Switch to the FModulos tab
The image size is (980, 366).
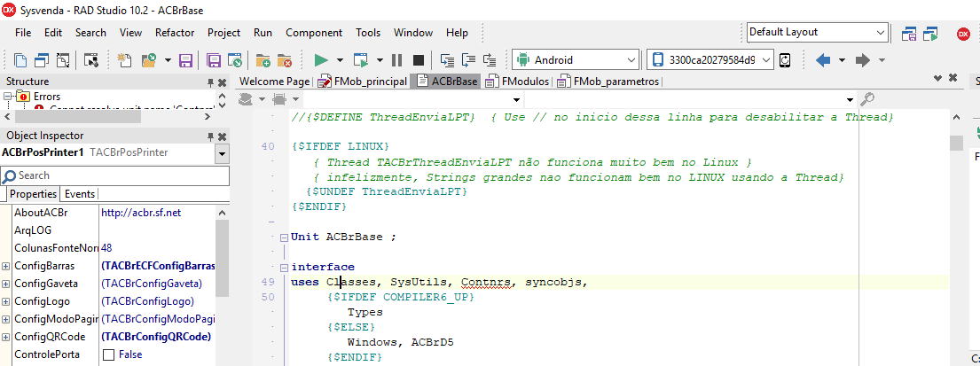point(518,82)
